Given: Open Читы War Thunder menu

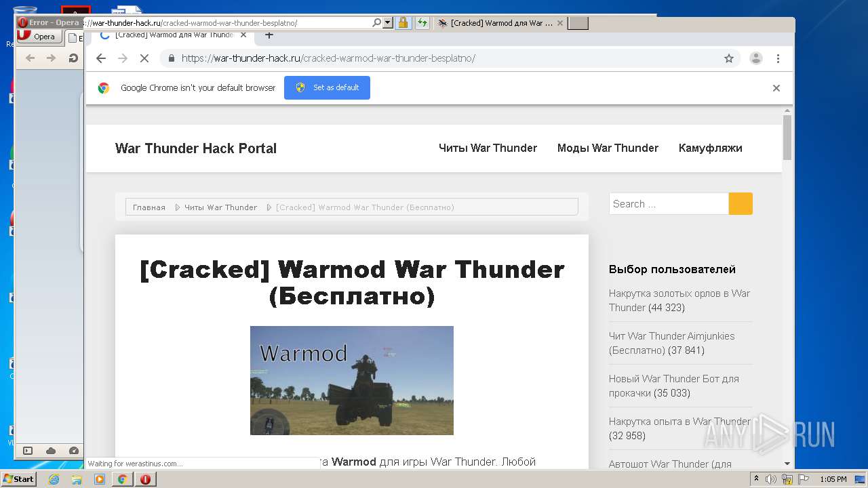Looking at the screenshot, I should (488, 148).
